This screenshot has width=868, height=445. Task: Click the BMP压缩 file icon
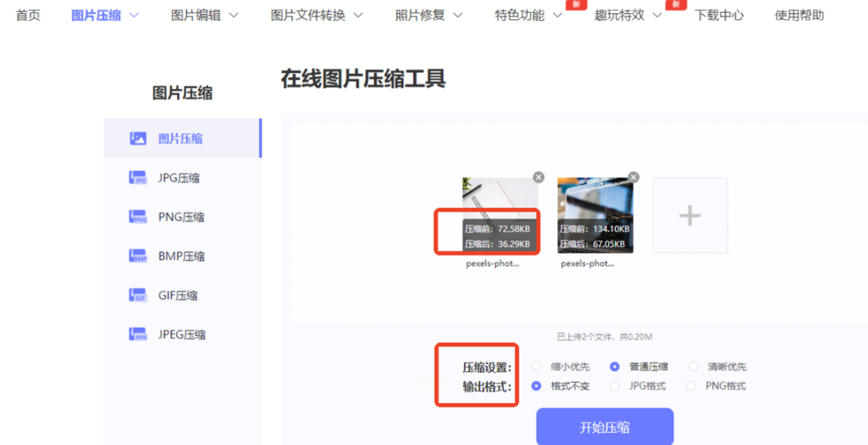point(138,256)
